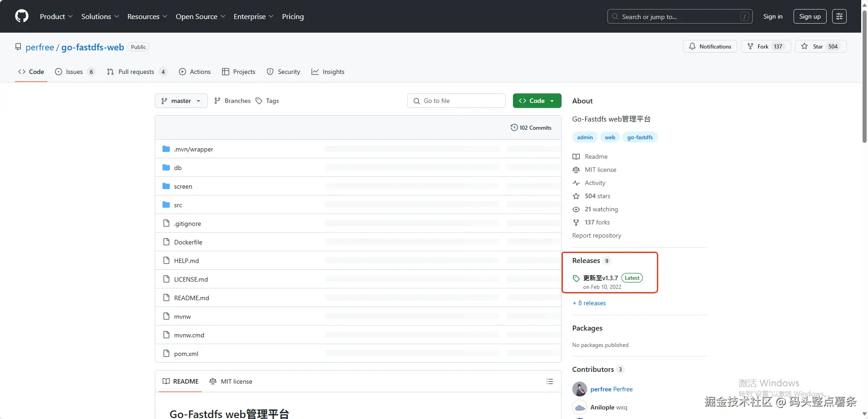Switch to the Pull requests tab

click(x=137, y=72)
